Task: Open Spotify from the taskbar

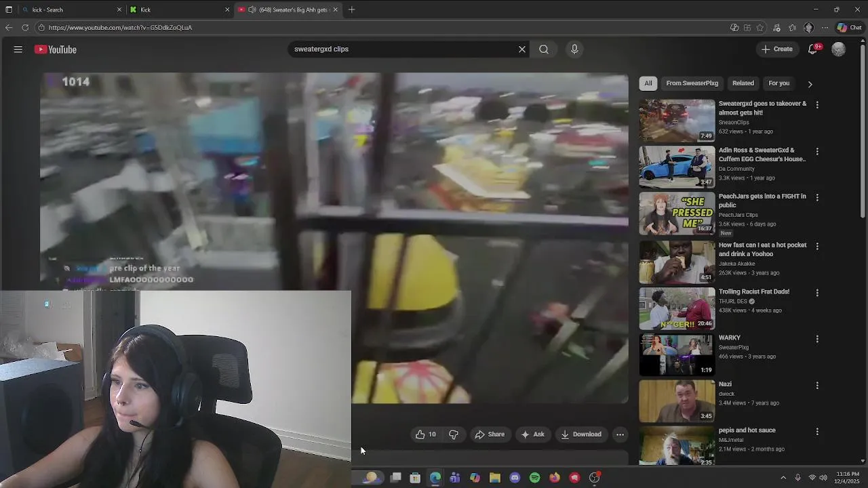Action: (535, 478)
